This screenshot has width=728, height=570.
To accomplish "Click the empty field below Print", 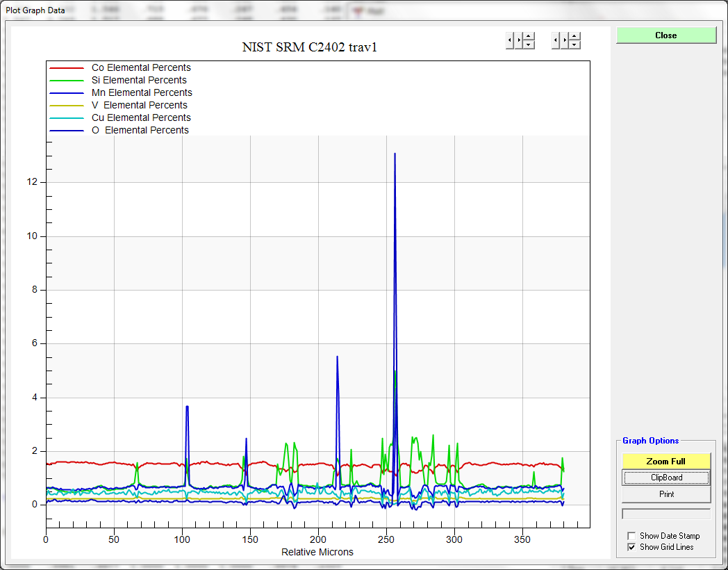I will [x=665, y=514].
